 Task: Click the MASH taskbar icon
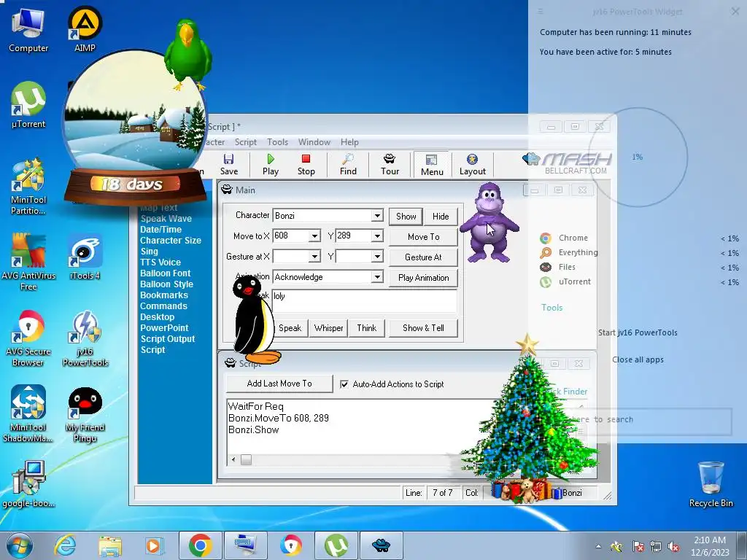381,545
